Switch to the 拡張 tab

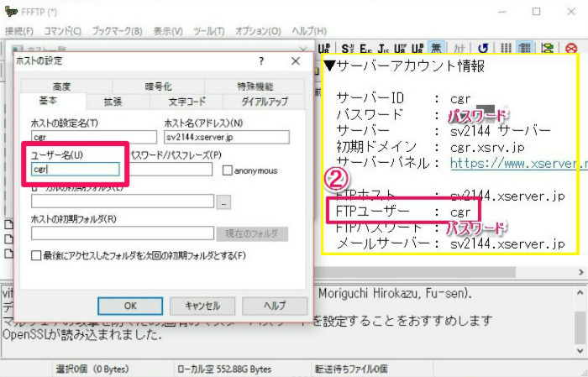113,102
